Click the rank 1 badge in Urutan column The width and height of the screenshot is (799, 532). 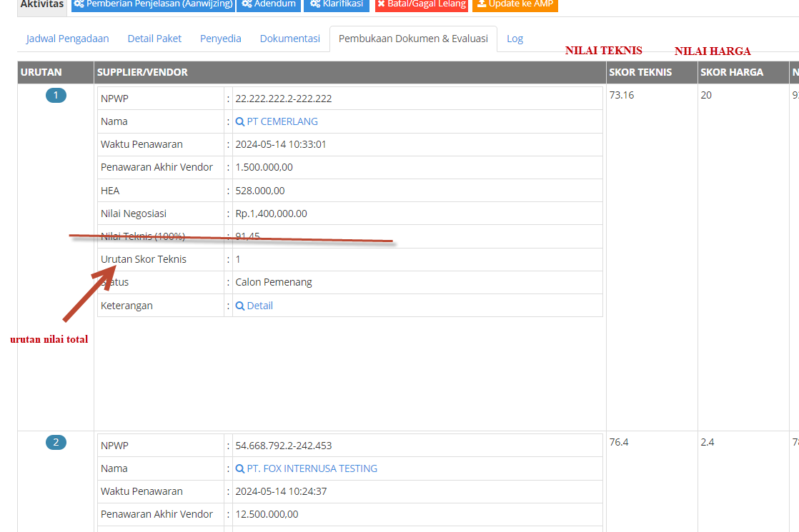pos(56,96)
